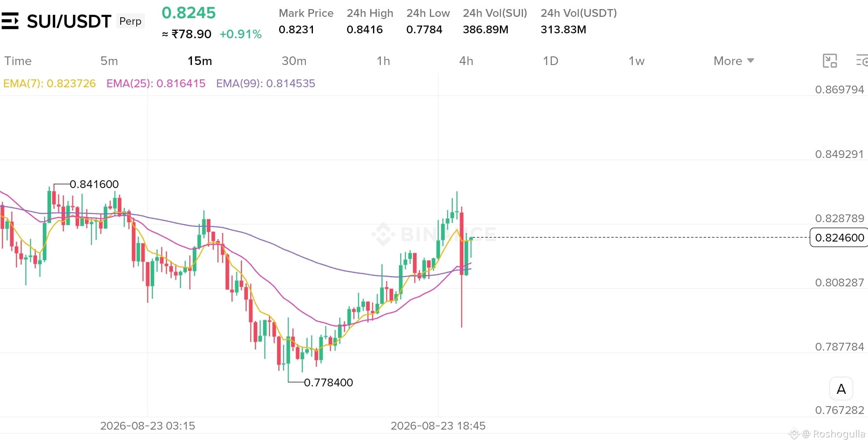Click the 0.869794 price axis label

tap(840, 90)
